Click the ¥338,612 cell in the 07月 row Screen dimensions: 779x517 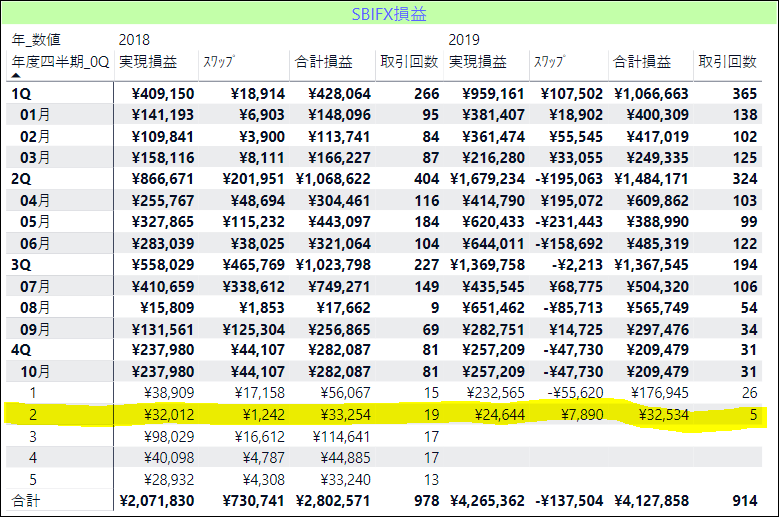point(253,287)
